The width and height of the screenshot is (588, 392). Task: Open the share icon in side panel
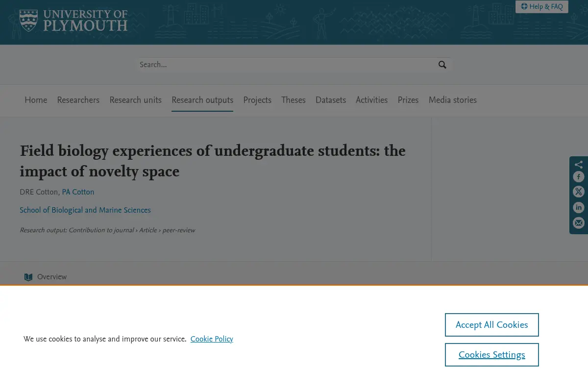(579, 165)
